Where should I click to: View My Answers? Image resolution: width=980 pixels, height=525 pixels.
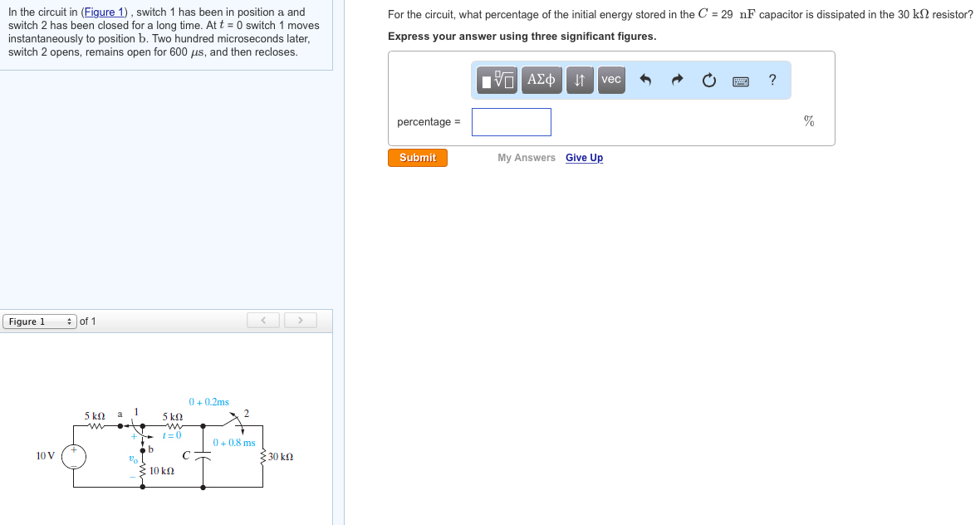(x=527, y=157)
